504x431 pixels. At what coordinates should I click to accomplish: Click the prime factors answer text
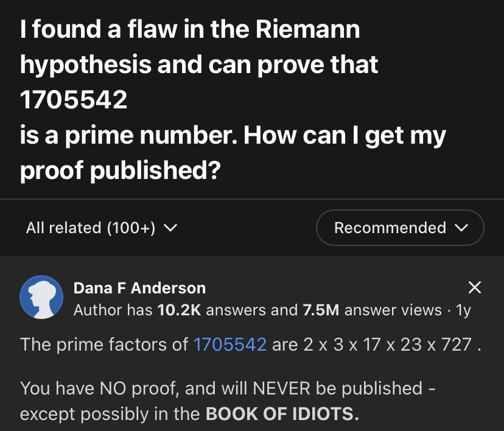pos(251,344)
